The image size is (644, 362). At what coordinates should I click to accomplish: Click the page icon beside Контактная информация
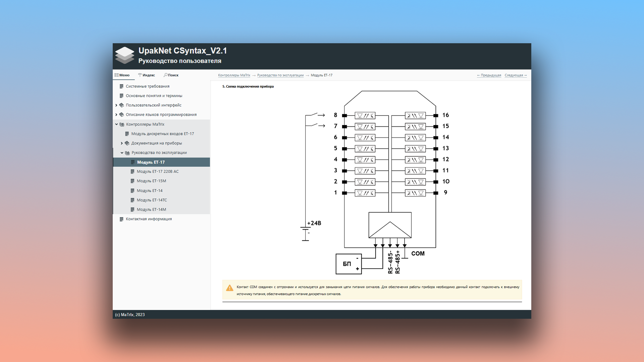(121, 219)
